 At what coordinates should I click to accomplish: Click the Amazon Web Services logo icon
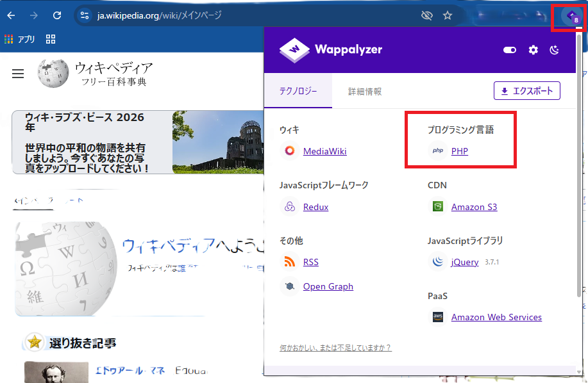pyautogui.click(x=437, y=317)
